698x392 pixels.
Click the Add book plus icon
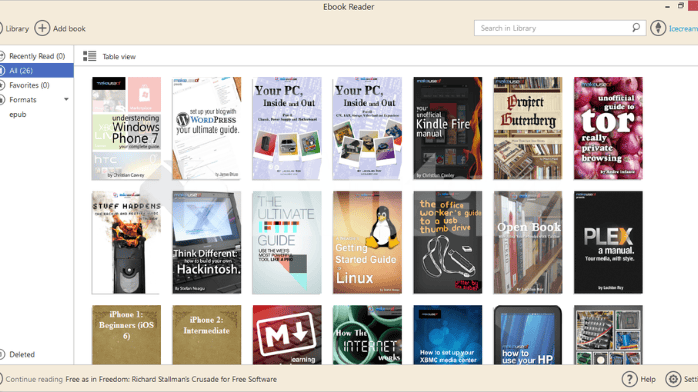click(42, 28)
